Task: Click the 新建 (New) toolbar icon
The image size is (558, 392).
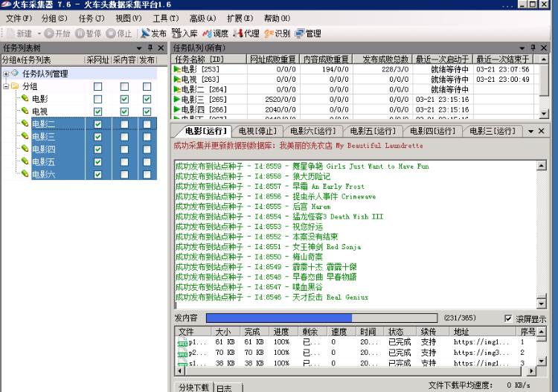Action: coord(19,33)
